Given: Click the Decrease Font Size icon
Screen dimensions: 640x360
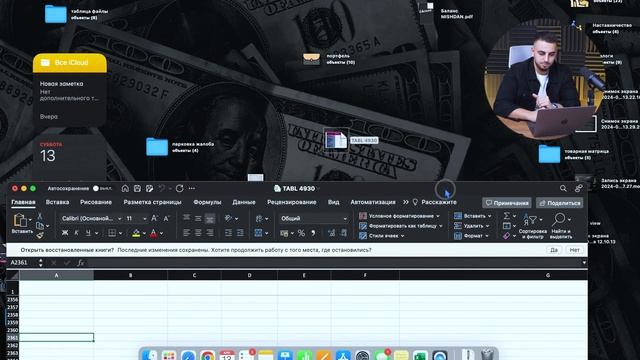Looking at the screenshot, I should (166, 218).
